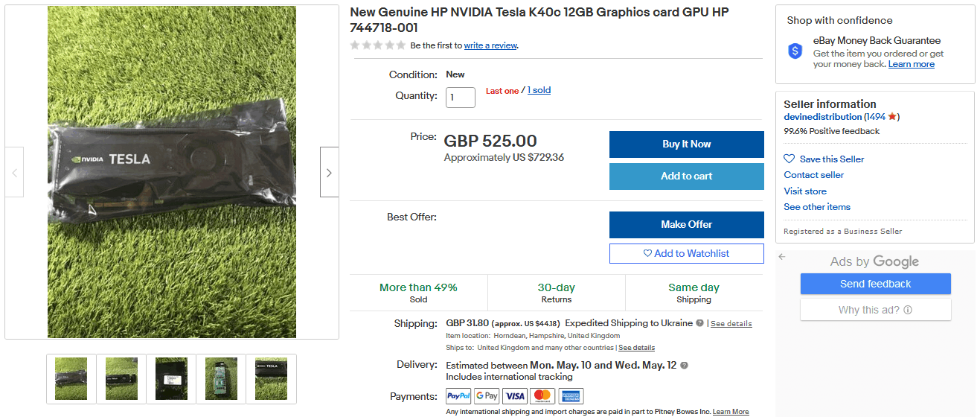Open the write a review link

(x=490, y=45)
